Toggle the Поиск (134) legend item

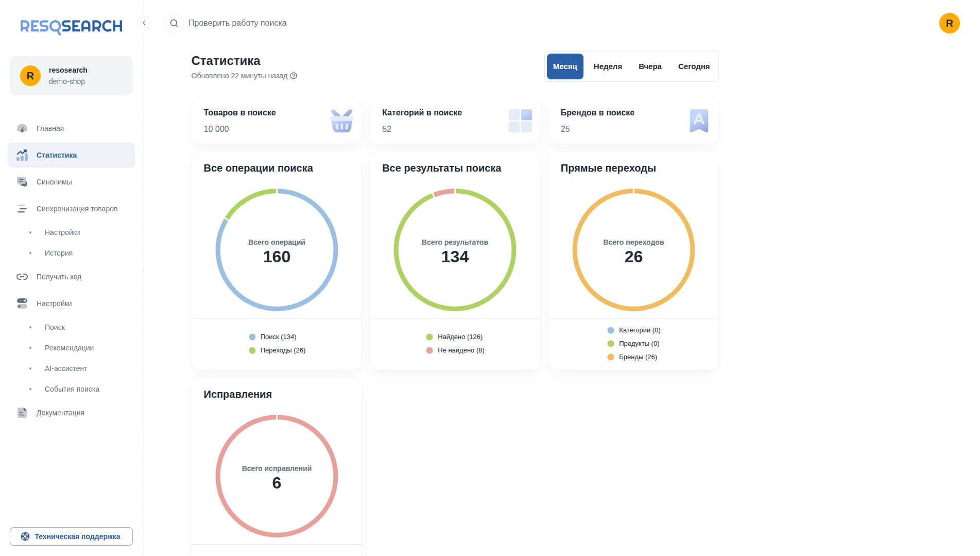click(272, 337)
